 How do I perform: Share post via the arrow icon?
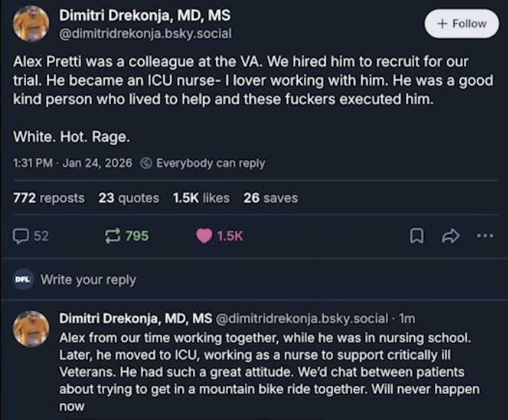point(451,236)
